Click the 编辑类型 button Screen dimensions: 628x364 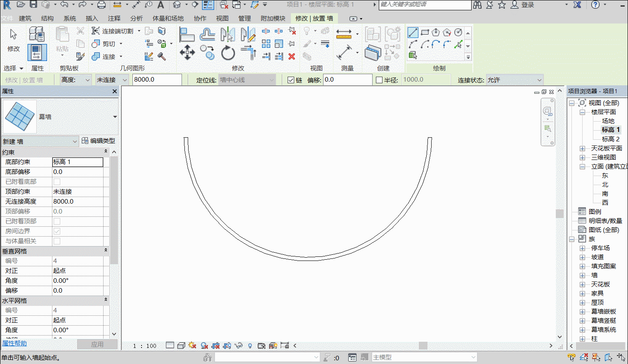(x=102, y=141)
